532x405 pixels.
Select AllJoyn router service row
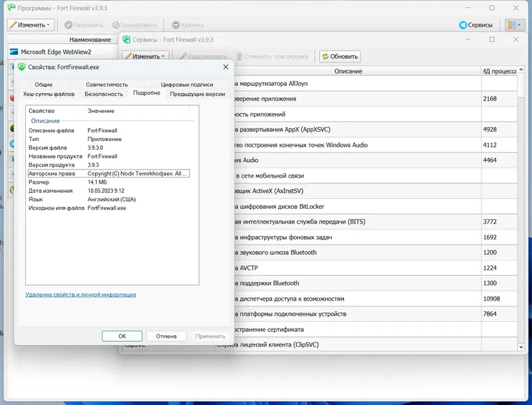coord(376,83)
